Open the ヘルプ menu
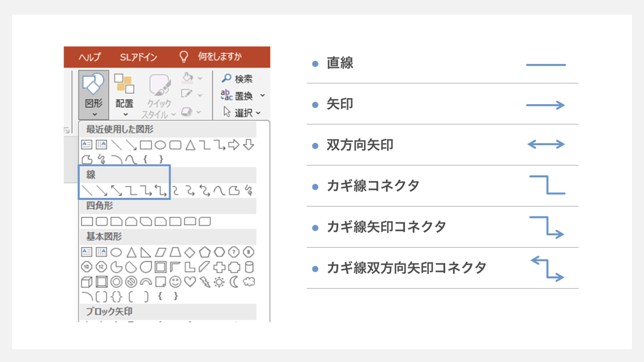Screen dimensions: 644x362 click(x=89, y=57)
